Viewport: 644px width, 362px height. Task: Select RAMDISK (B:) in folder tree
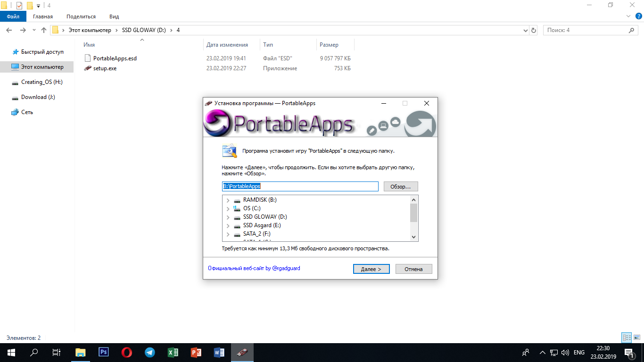pyautogui.click(x=260, y=200)
